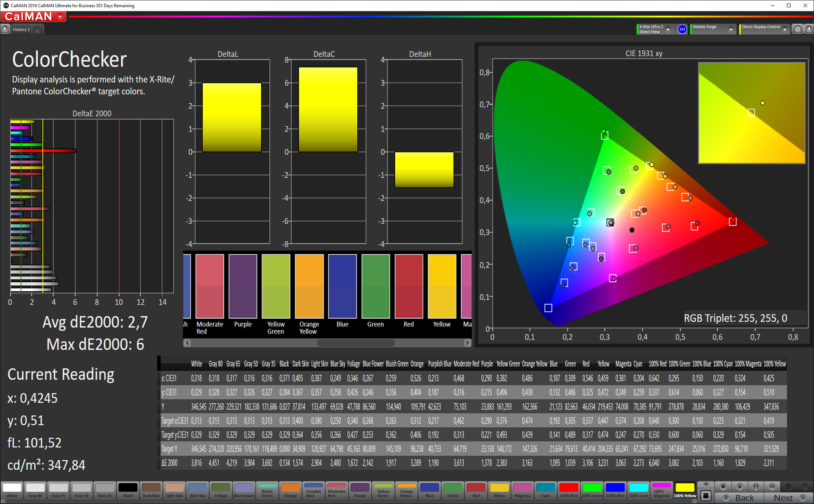The width and height of the screenshot is (814, 504).
Task: Click the Orange Yellow comparison swatch
Action: click(309, 286)
